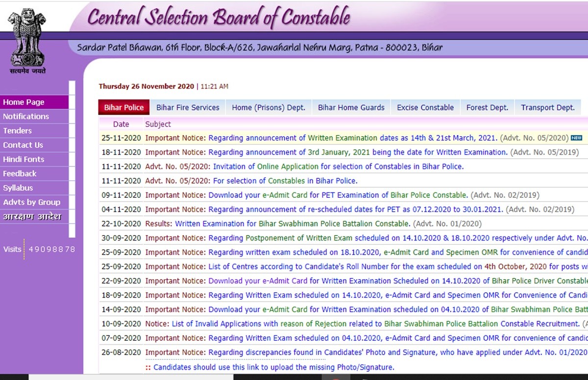The width and height of the screenshot is (588, 380).
Task: Click the आरक्षण आदेश sidebar link
Action: pos(32,217)
